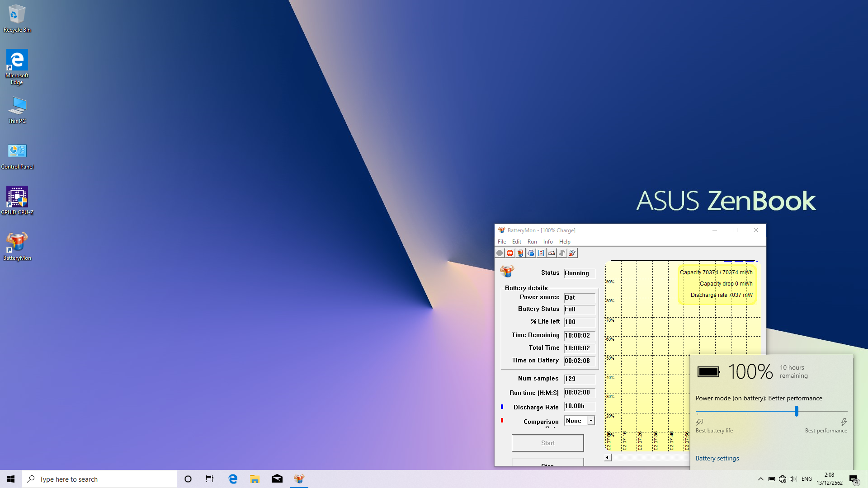Open the Action Center notifications icon
868x488 pixels.
(x=854, y=479)
